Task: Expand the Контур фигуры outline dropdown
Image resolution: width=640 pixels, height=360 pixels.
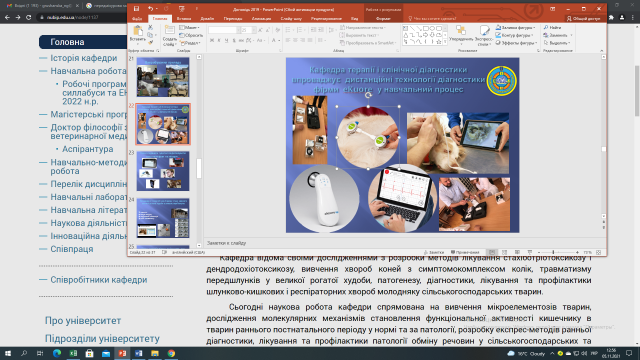Action: click(515, 35)
